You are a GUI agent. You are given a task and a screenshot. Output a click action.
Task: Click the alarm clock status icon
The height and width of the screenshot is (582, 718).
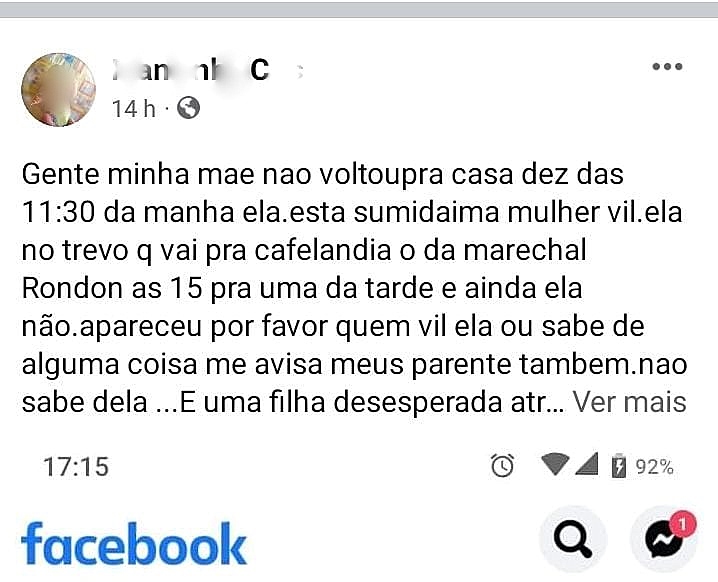(503, 465)
